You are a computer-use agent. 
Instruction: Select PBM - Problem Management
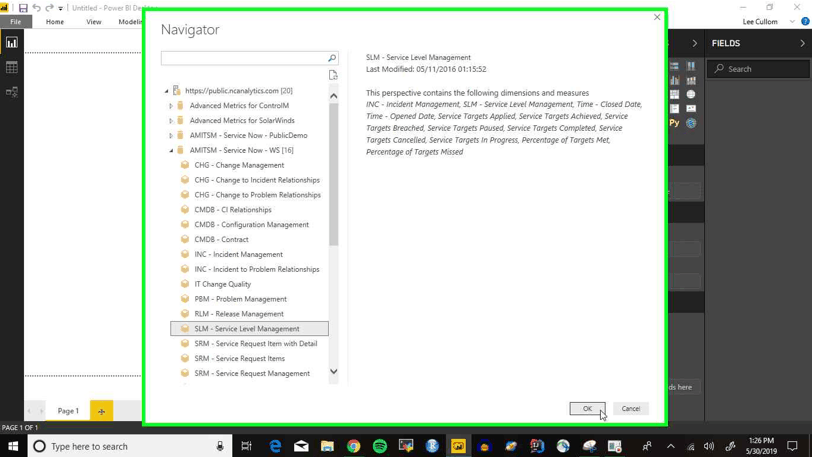coord(240,299)
